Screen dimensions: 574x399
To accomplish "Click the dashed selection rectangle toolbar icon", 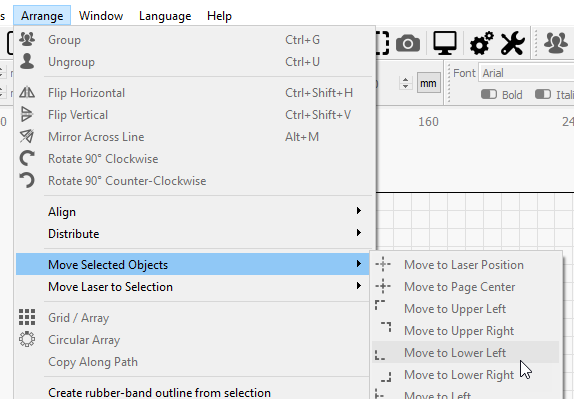I will (383, 43).
